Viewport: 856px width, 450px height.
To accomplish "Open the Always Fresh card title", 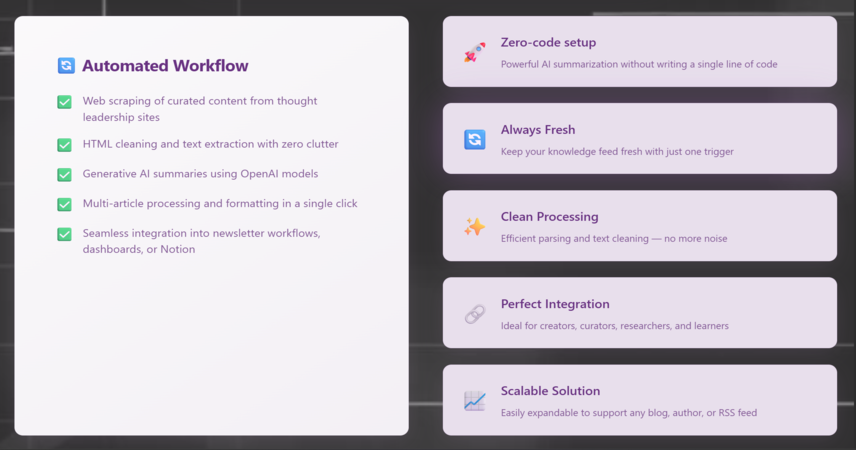I will click(x=538, y=130).
